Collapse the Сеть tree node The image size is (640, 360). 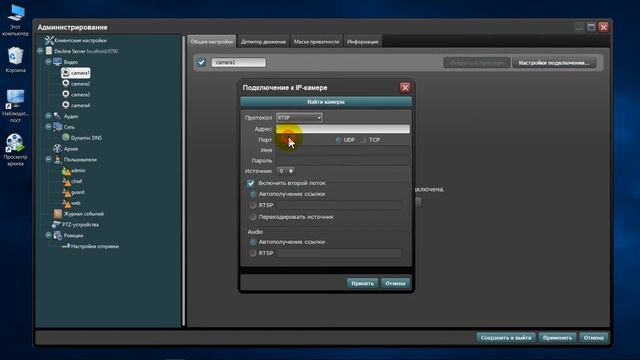tap(48, 127)
